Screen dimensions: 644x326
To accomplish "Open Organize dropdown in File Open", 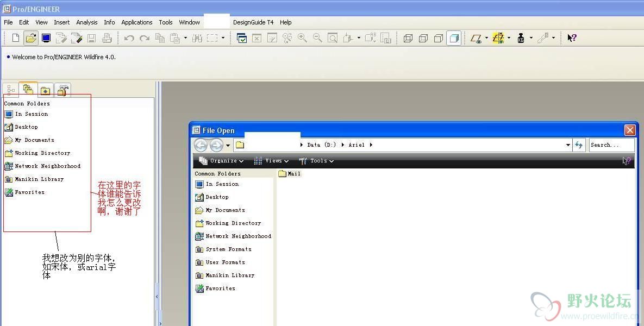I will click(x=221, y=161).
